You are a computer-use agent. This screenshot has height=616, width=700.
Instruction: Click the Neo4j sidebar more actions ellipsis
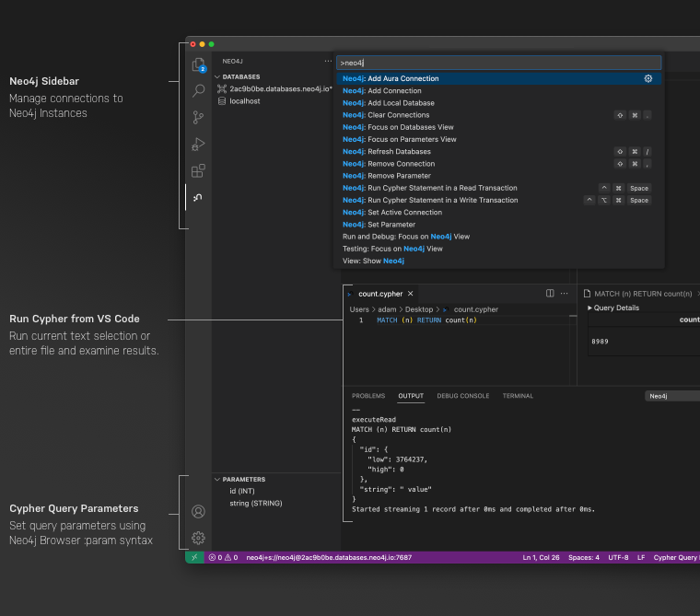click(x=328, y=61)
